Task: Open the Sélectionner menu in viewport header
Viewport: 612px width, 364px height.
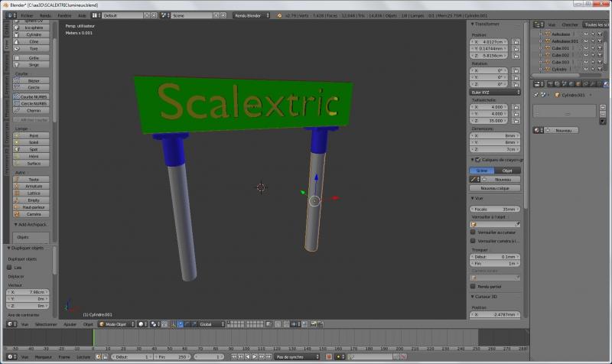Action: click(46, 324)
